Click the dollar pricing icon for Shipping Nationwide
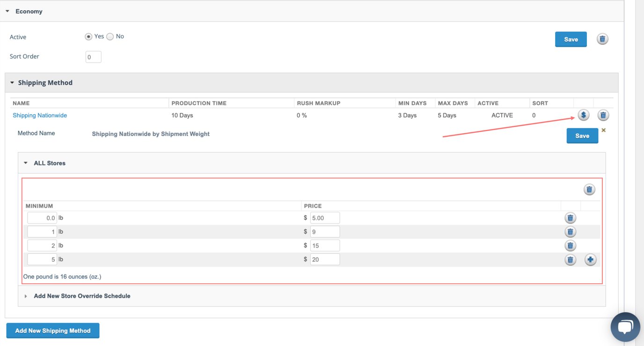The height and width of the screenshot is (346, 644). (583, 115)
